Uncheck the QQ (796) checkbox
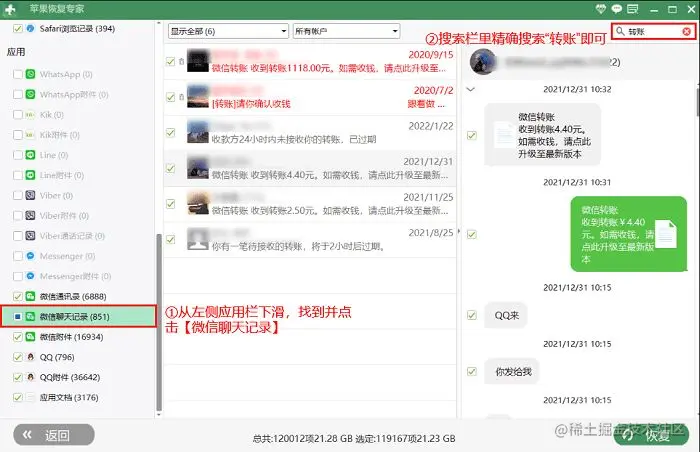700x452 pixels. [17, 357]
